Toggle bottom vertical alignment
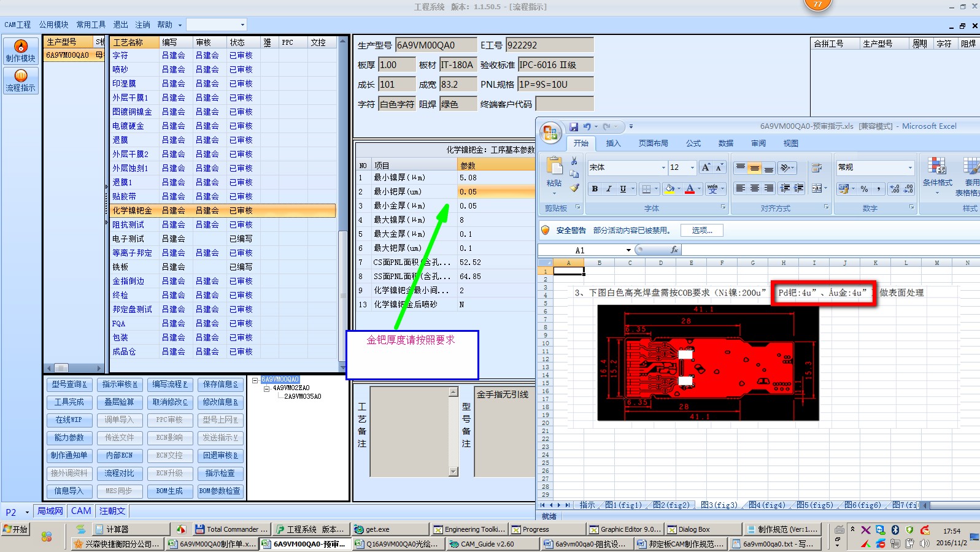 [x=768, y=167]
